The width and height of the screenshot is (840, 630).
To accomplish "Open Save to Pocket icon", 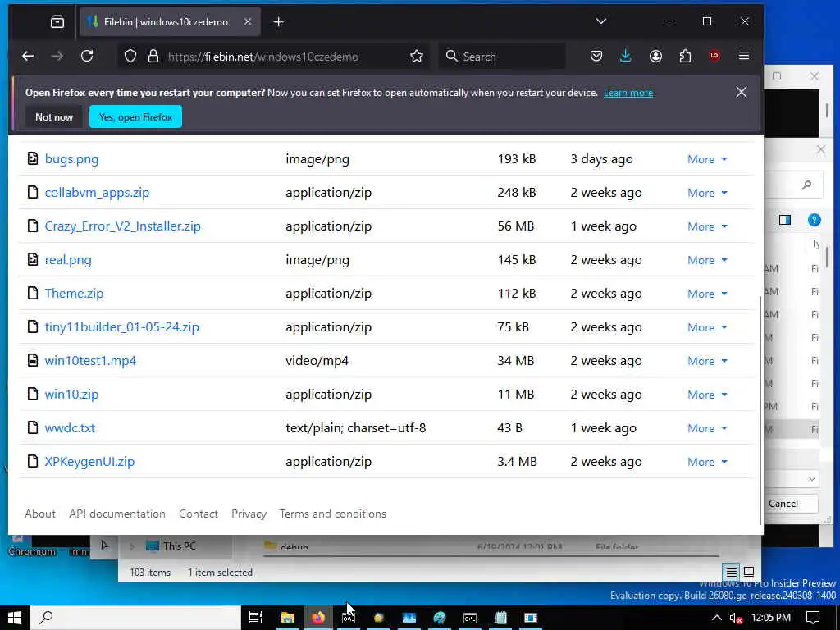I will [596, 57].
